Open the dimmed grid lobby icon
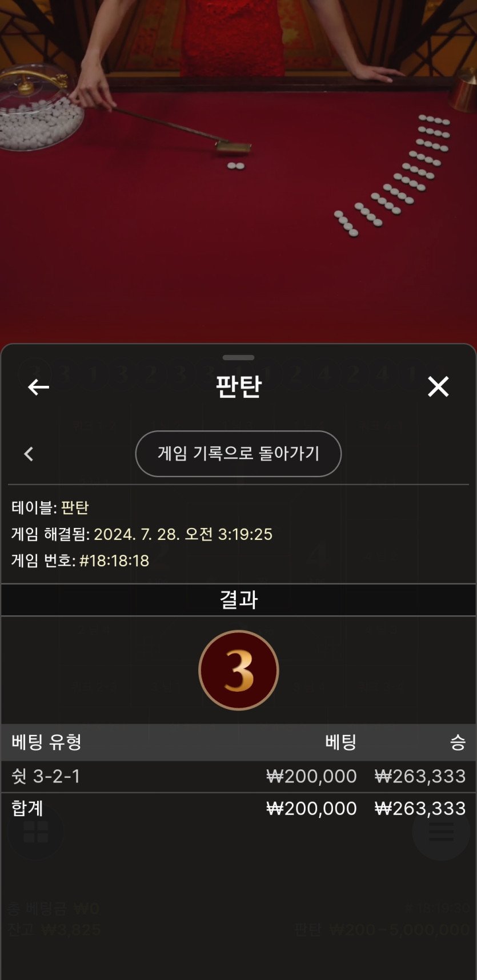Viewport: 477px width, 980px height. (35, 832)
